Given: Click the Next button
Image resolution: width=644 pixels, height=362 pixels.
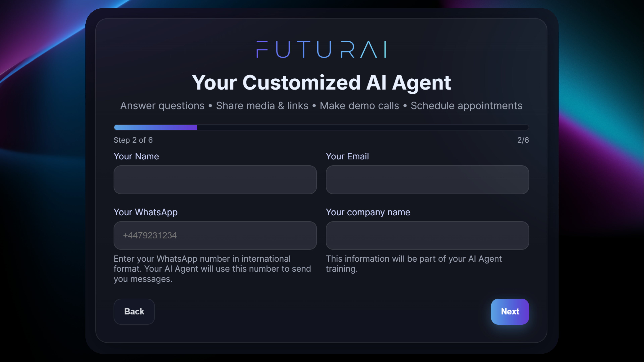Looking at the screenshot, I should pyautogui.click(x=510, y=312).
